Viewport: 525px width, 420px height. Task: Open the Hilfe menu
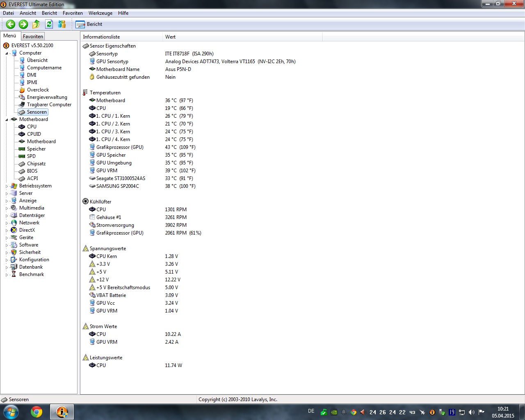[123, 13]
